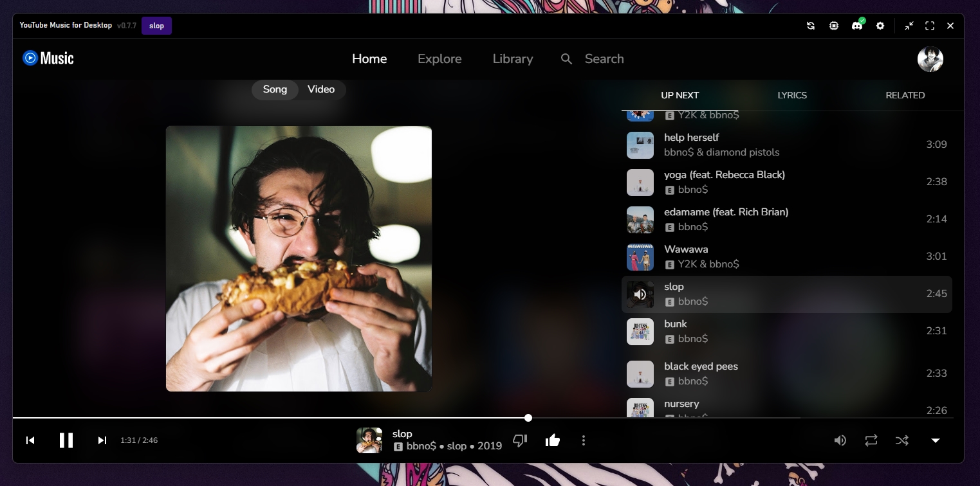Collapse the player page with down arrow
Viewport: 980px width, 486px height.
pyautogui.click(x=936, y=440)
